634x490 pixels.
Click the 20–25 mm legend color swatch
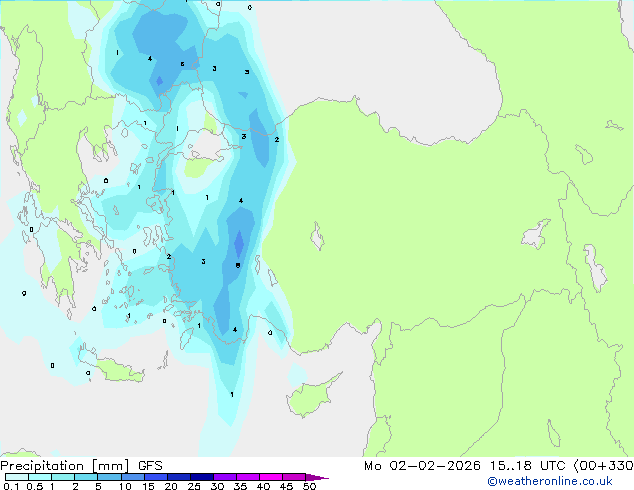[178, 477]
